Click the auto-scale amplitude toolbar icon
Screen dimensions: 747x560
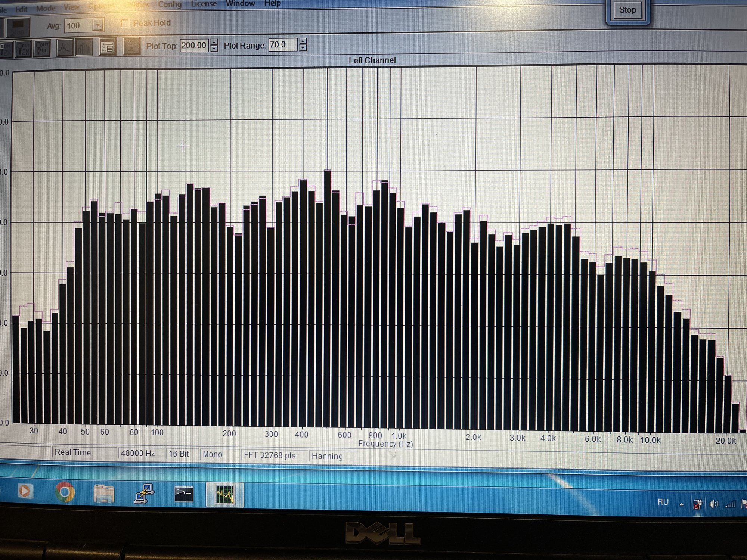[131, 47]
